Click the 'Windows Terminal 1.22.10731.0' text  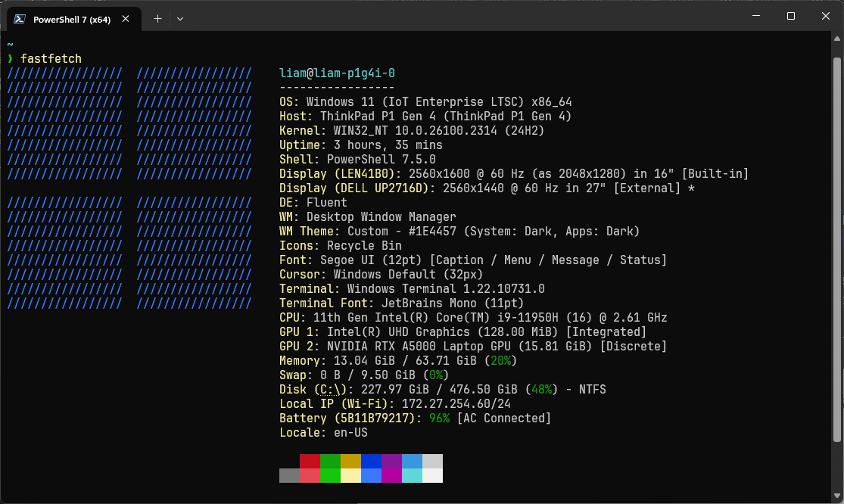tap(446, 289)
